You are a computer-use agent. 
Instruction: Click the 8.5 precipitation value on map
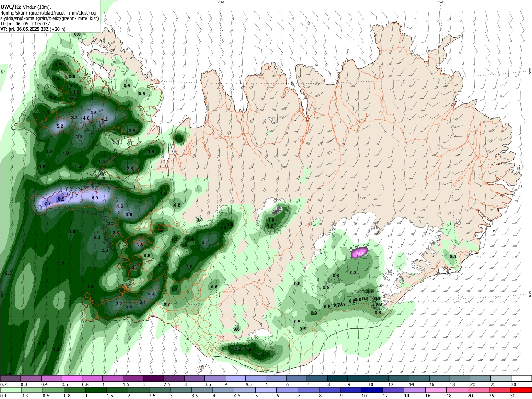pos(61,199)
